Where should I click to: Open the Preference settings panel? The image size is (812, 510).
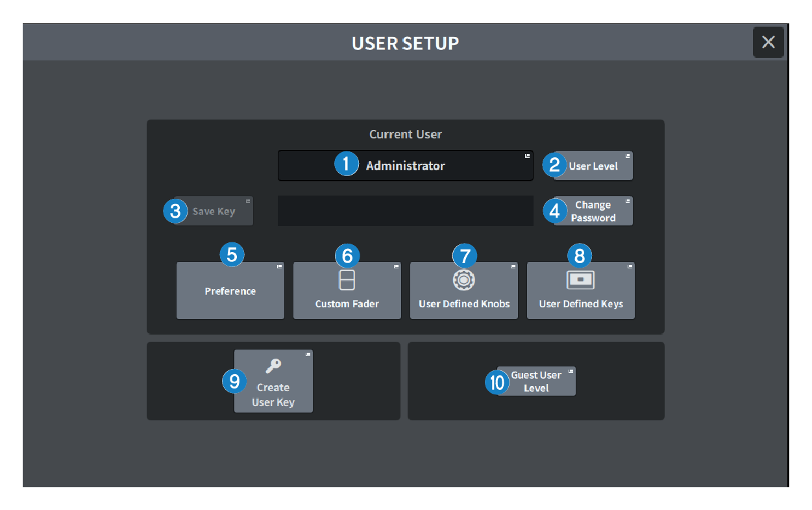[x=230, y=291]
